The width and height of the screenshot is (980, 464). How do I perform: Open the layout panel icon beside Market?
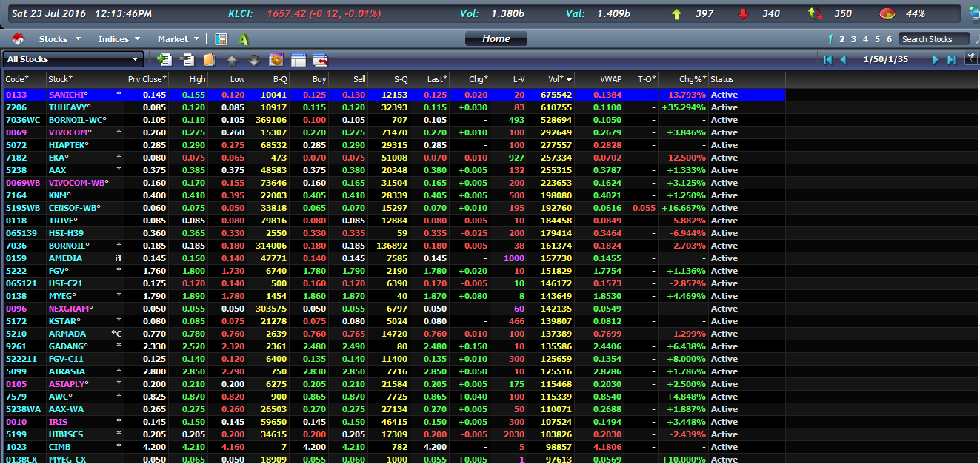point(221,38)
